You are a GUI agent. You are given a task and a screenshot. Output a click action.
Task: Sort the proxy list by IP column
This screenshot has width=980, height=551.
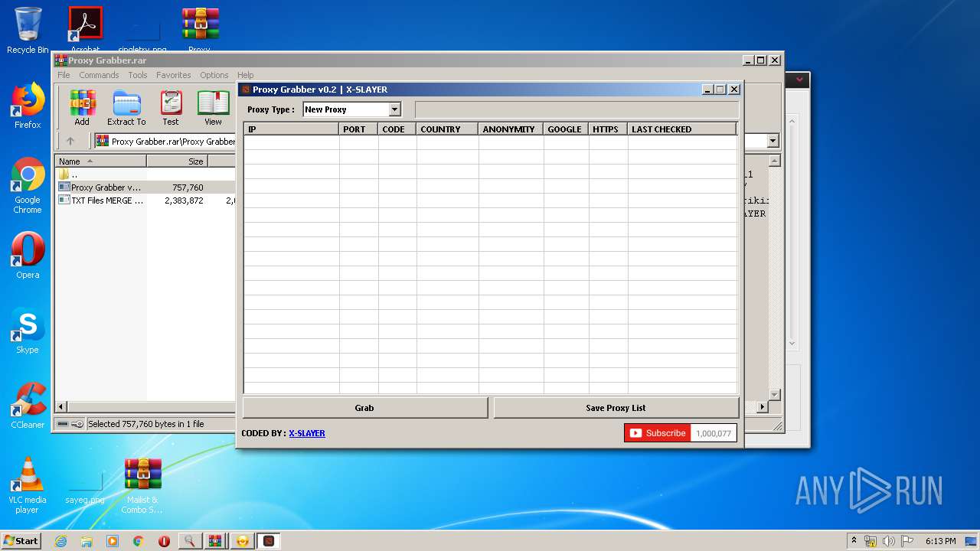[x=292, y=129]
